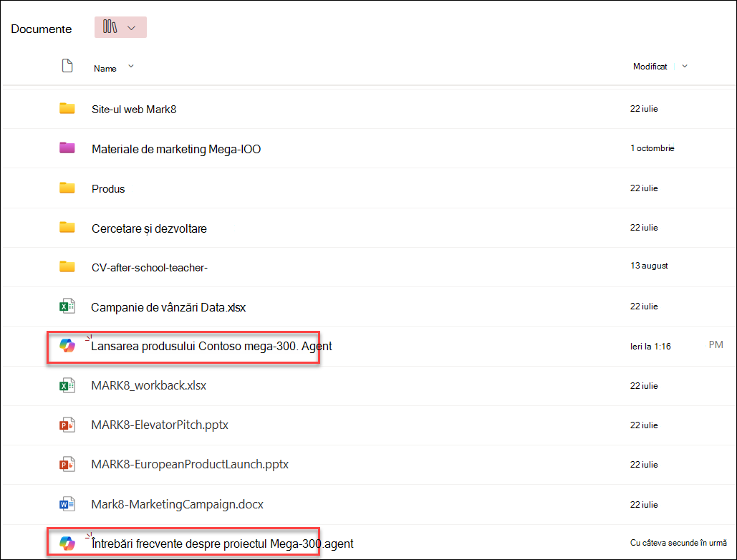This screenshot has height=560, width=737.
Task: Click the Cercetare și dezvoltare folder icon
Action: pos(67,228)
